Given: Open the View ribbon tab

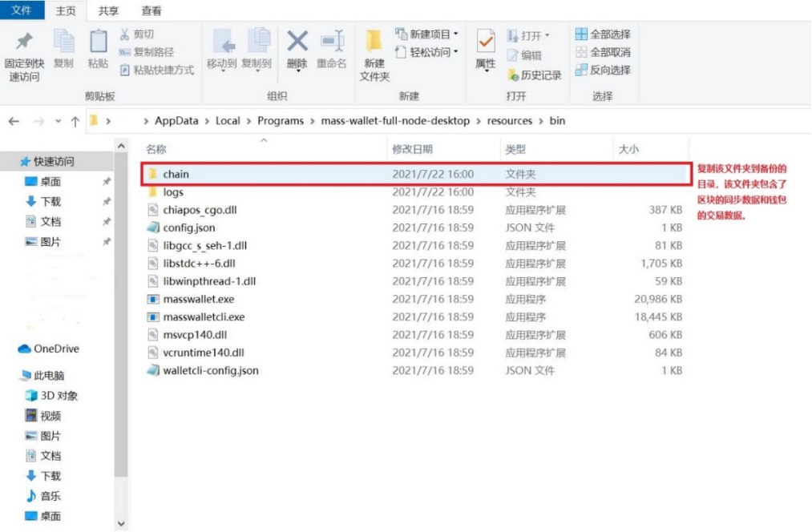Looking at the screenshot, I should [x=151, y=10].
